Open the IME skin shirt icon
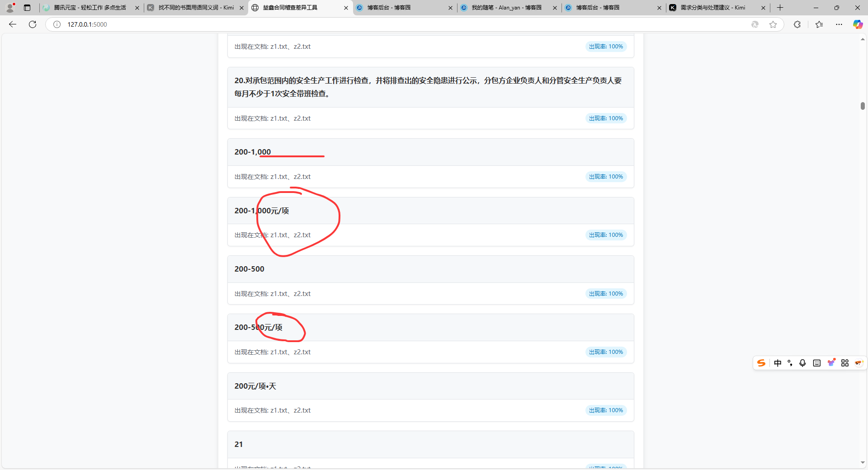868x470 pixels. [831, 363]
